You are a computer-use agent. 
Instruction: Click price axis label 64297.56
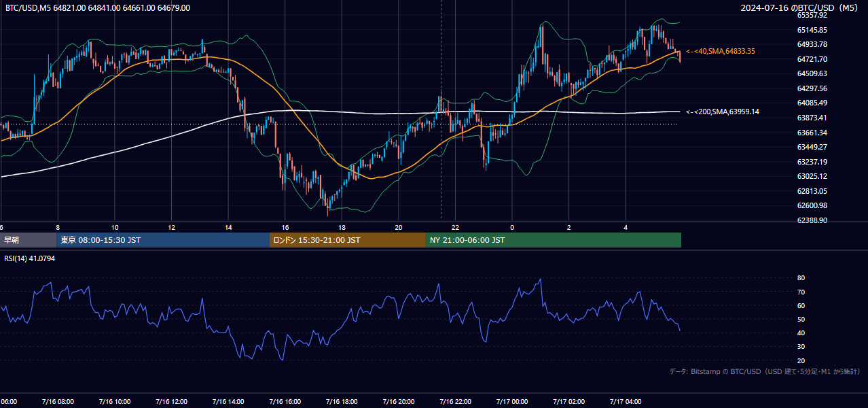point(812,88)
